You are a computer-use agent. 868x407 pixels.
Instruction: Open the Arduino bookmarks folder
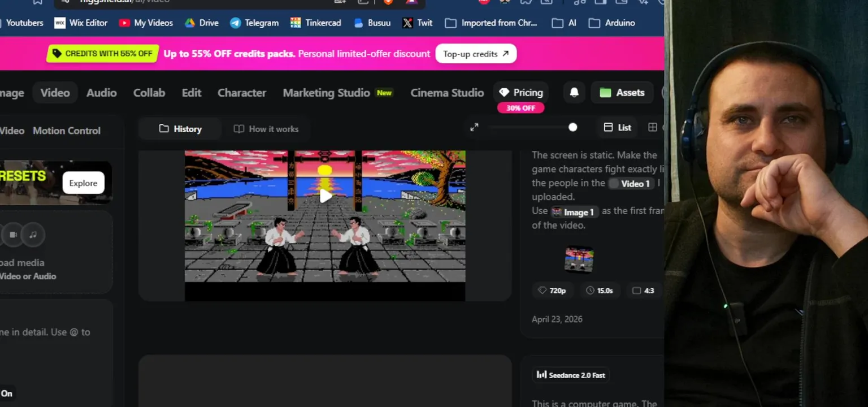pos(612,23)
